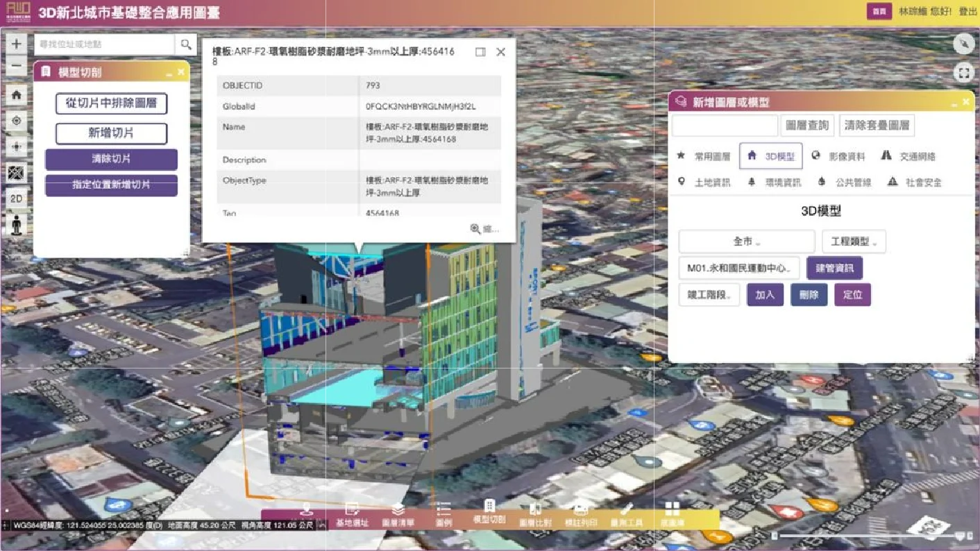Open the 工程類型 dropdown
This screenshot has height=551, width=980.
tap(853, 241)
